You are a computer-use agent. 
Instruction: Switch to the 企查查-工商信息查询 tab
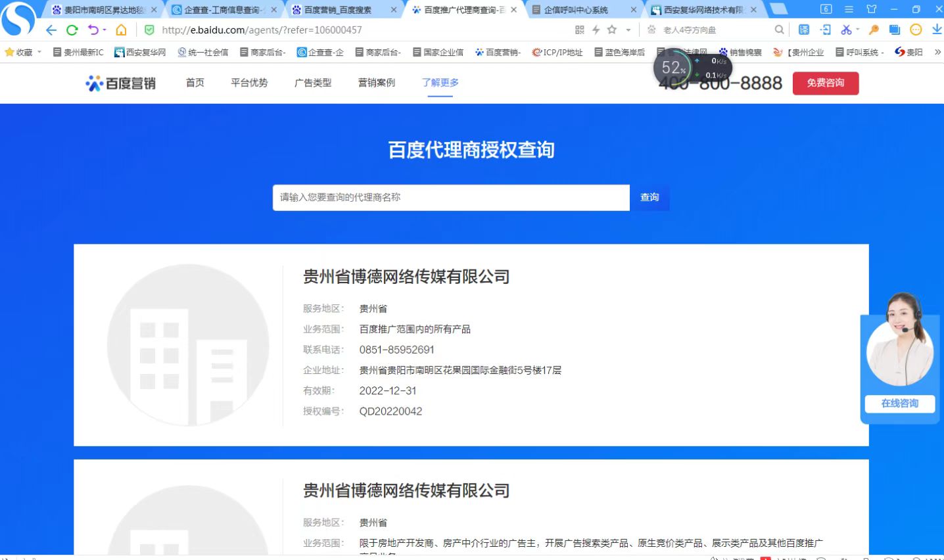(224, 10)
